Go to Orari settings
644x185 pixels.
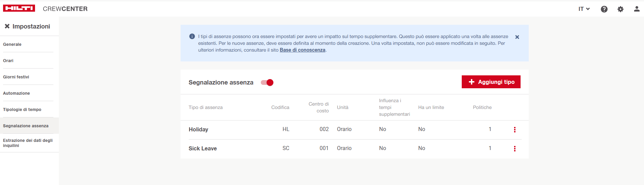[8, 61]
